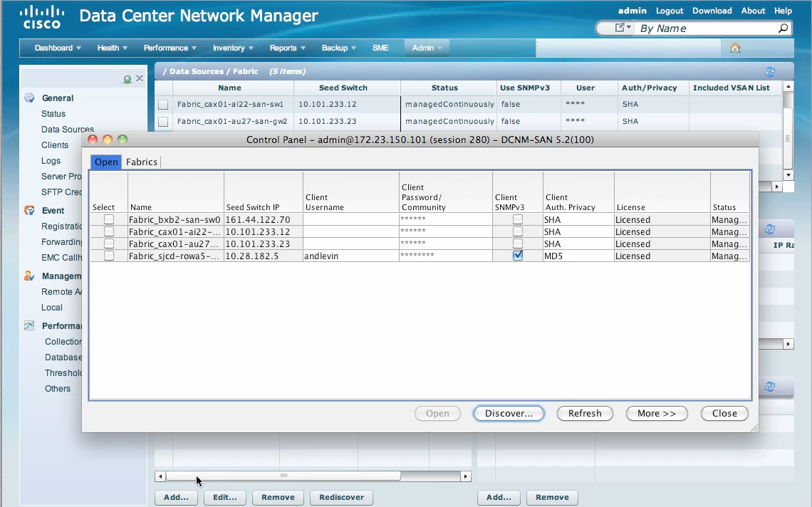812x507 pixels.
Task: Check Fabric_cax01-au27-san-gw2 in background table
Action: (163, 122)
